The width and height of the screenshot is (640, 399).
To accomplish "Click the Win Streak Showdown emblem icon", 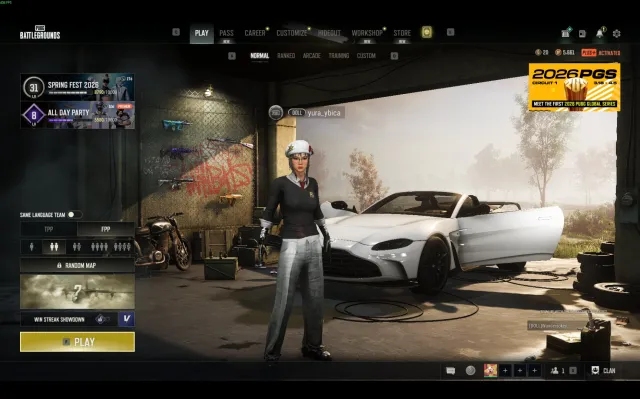I will tap(101, 319).
